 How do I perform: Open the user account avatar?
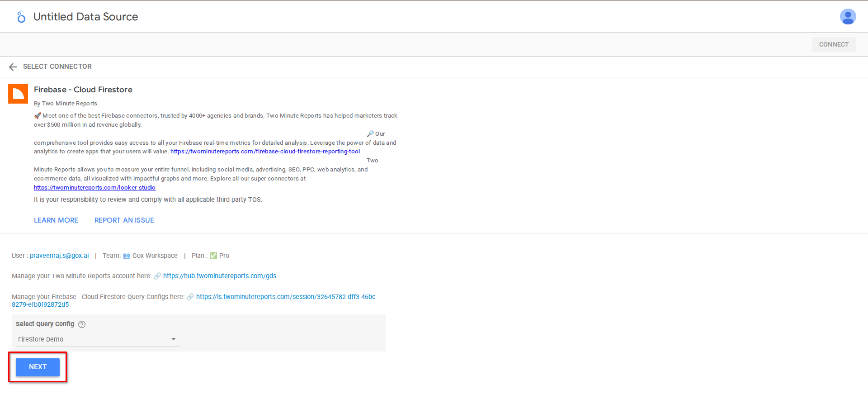click(x=848, y=17)
